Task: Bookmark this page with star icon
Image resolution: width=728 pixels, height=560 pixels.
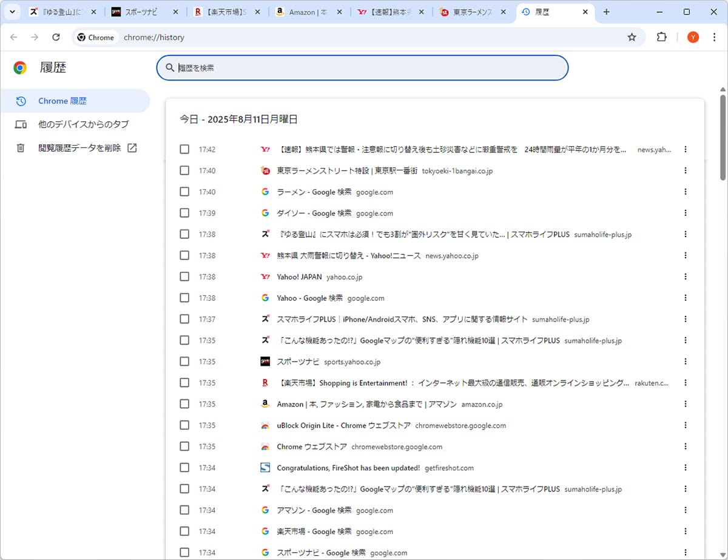Action: [632, 37]
